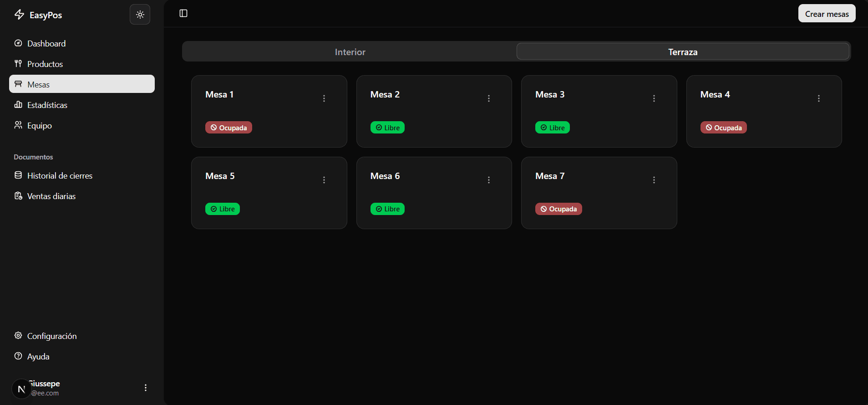Switch to the Interior tab
This screenshot has width=868, height=405.
(350, 52)
